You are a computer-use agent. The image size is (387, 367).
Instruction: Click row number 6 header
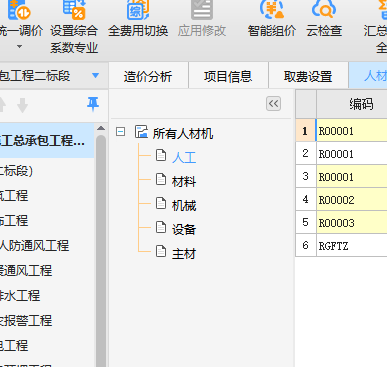coord(306,246)
